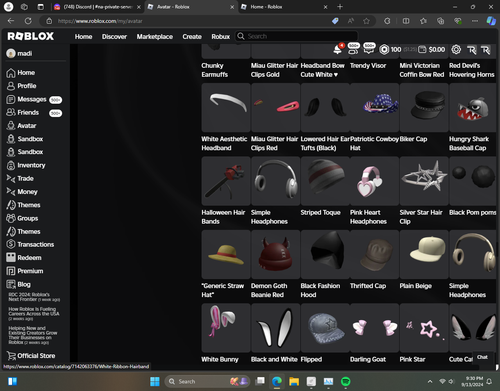Click the Roblox logo
Viewport: 500px width, 391px height.
click(x=31, y=36)
